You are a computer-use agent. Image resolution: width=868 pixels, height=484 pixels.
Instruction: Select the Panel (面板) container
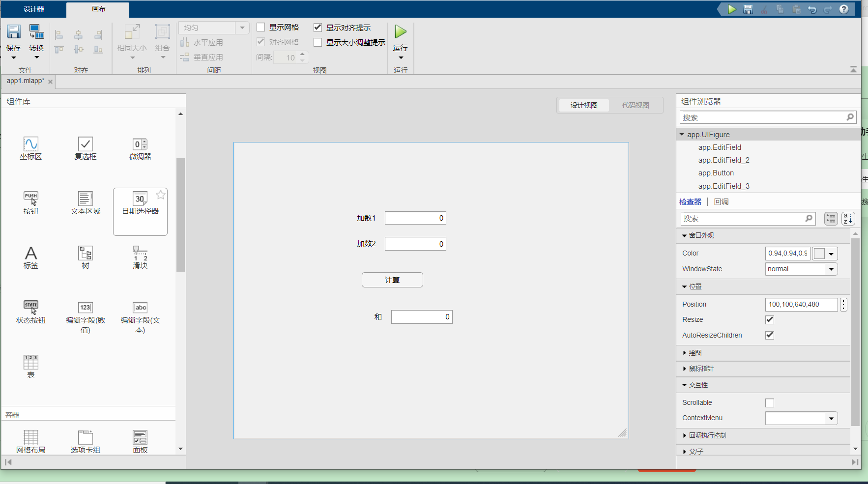click(x=140, y=441)
